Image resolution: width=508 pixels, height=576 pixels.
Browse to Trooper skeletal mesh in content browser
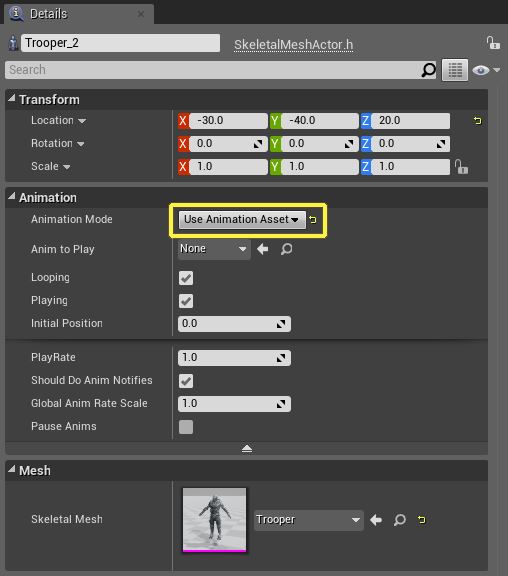399,520
